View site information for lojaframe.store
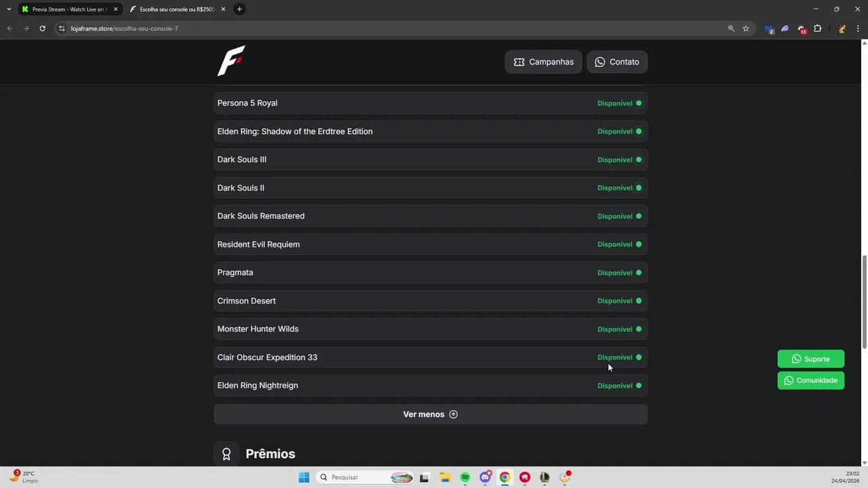868x488 pixels. [x=62, y=28]
